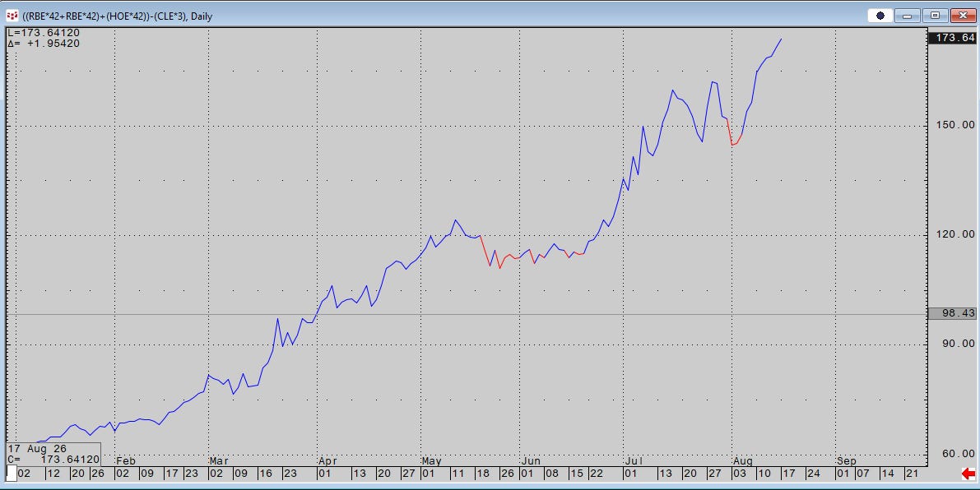
Task: Click the 18 date tick under May
Action: pos(482,474)
